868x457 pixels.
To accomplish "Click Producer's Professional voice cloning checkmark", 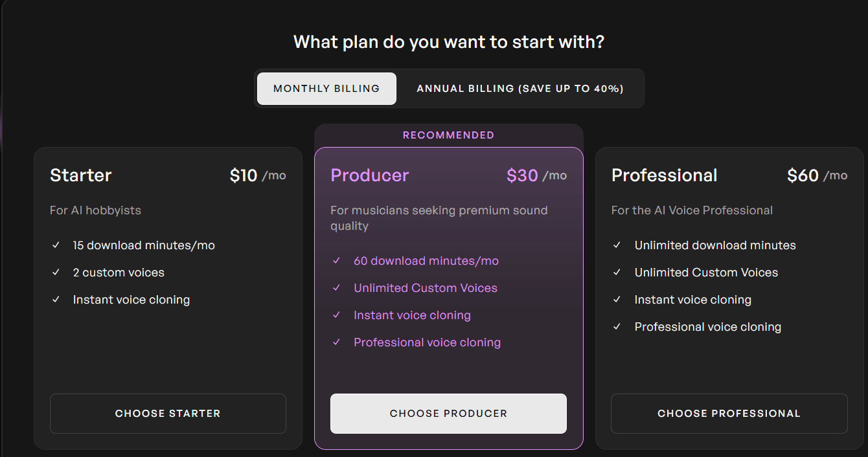I will (336, 342).
